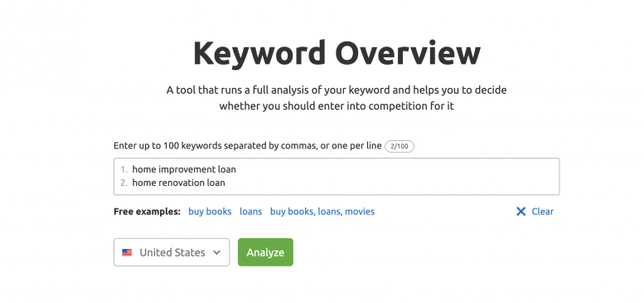The height and width of the screenshot is (303, 644).
Task: Place cursor on "home renovation loan" line
Action: (x=179, y=183)
